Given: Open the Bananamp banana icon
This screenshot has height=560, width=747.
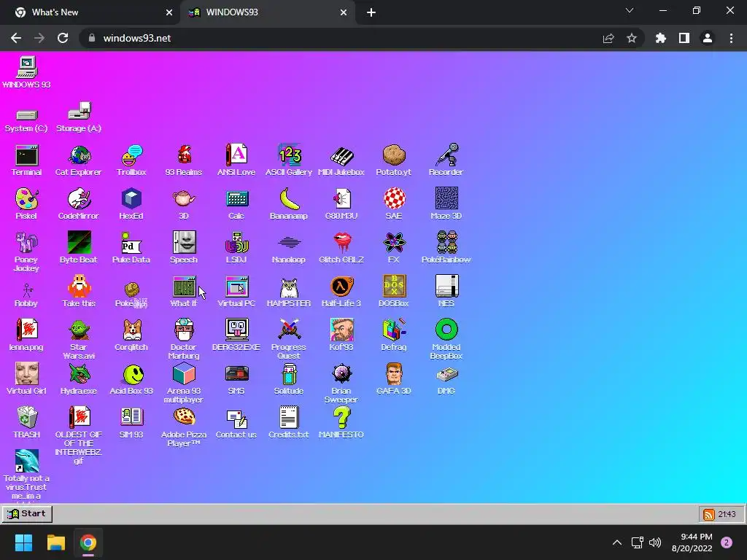Looking at the screenshot, I should click(x=289, y=199).
